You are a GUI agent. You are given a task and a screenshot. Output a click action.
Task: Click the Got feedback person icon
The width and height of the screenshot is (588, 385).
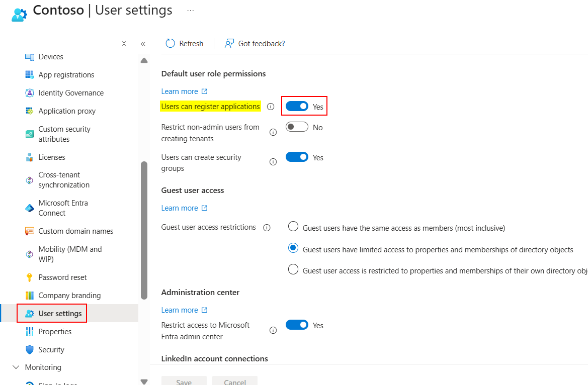(229, 44)
